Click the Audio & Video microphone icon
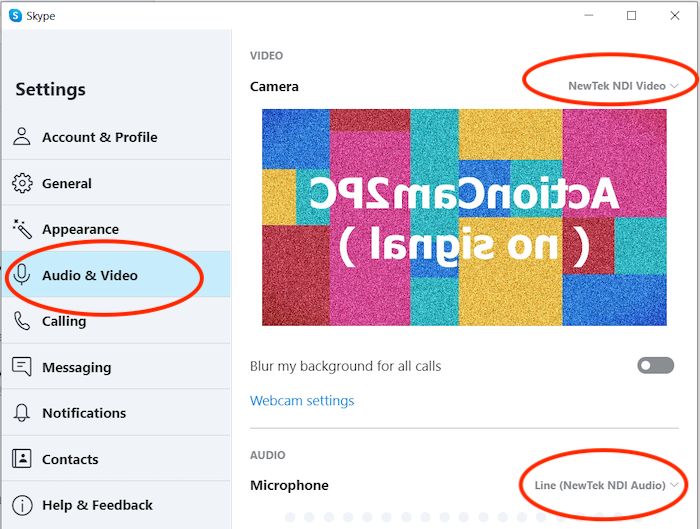The image size is (700, 529). point(21,275)
